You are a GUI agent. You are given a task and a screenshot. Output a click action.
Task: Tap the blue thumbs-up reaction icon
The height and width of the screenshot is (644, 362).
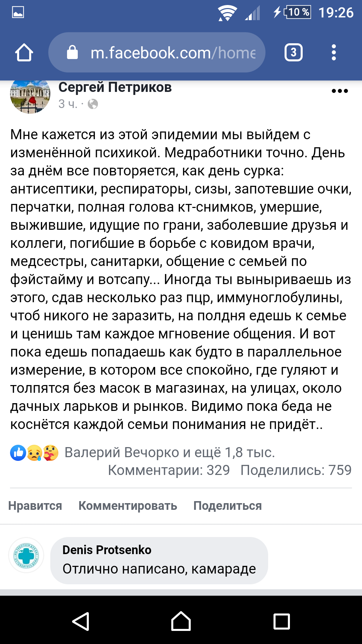(18, 453)
